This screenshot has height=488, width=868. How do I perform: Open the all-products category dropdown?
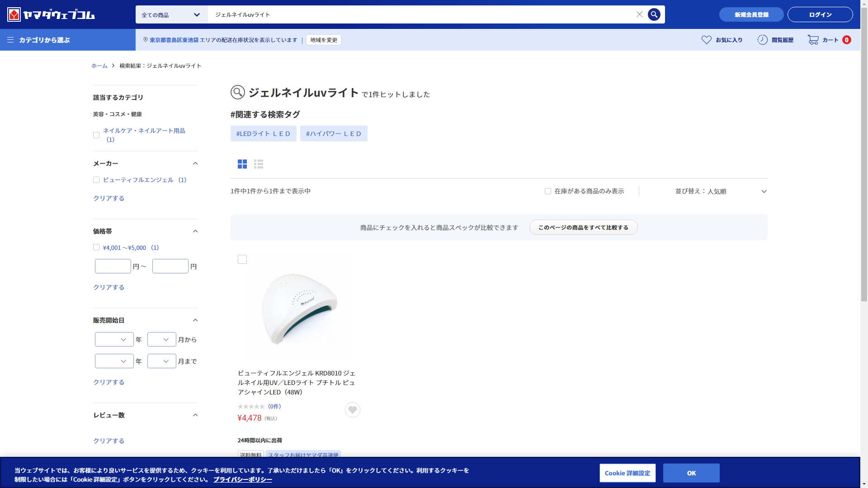coord(171,14)
